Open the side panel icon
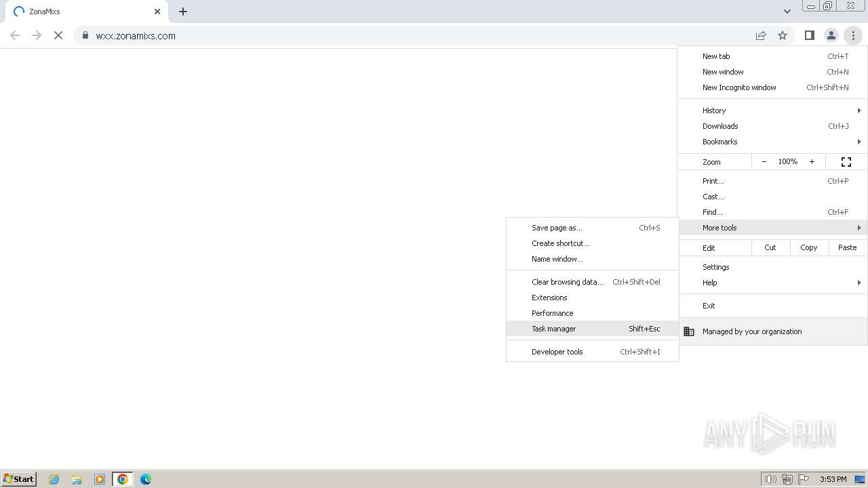This screenshot has height=488, width=868. point(809,35)
